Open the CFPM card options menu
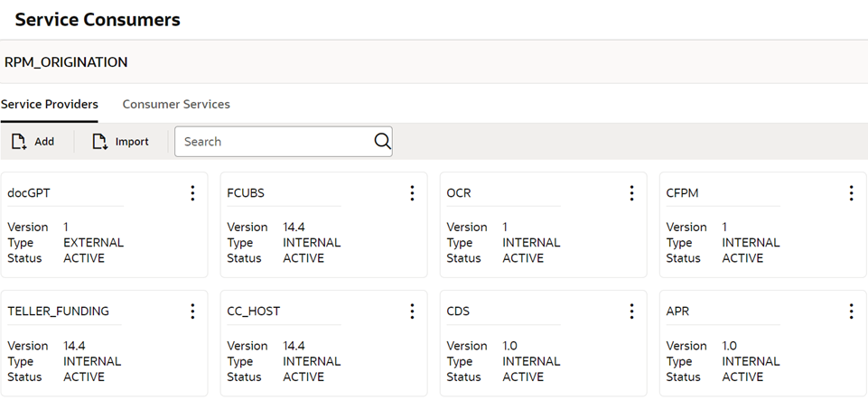 [851, 193]
